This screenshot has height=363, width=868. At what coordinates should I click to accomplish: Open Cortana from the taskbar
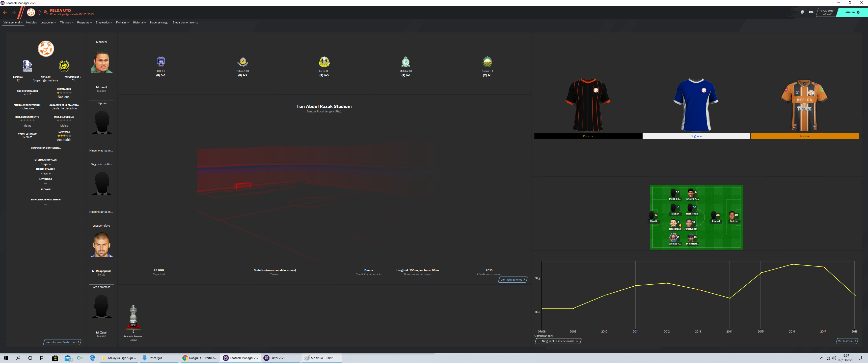(30, 358)
